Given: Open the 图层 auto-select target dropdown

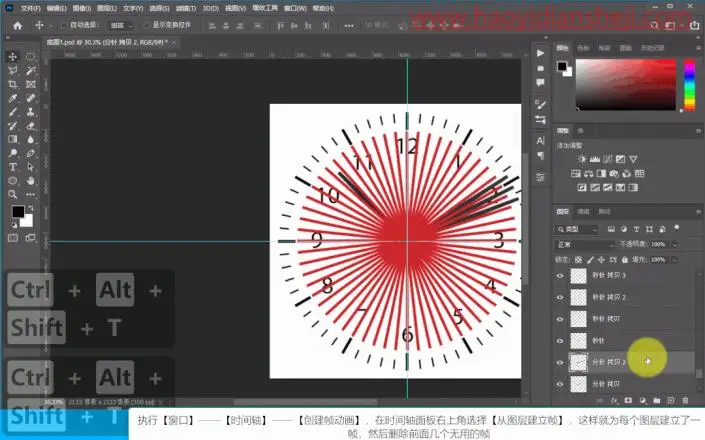Looking at the screenshot, I should [x=121, y=26].
